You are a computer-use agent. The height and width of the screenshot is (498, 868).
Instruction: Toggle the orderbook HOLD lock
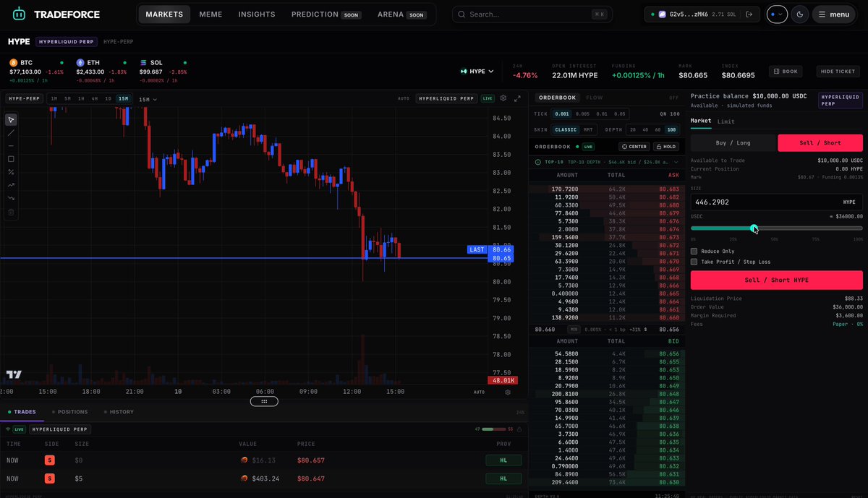tap(665, 146)
